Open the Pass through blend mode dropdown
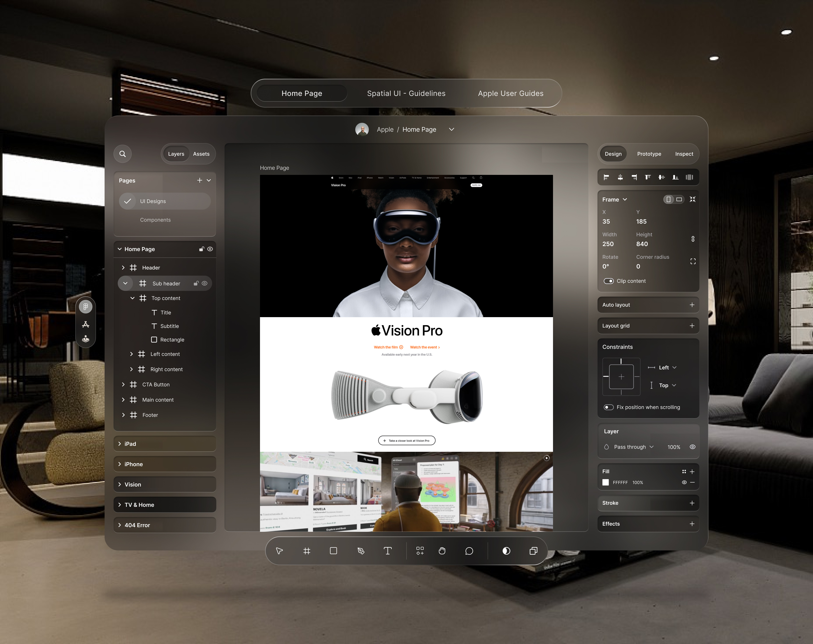The width and height of the screenshot is (813, 644). click(x=633, y=447)
